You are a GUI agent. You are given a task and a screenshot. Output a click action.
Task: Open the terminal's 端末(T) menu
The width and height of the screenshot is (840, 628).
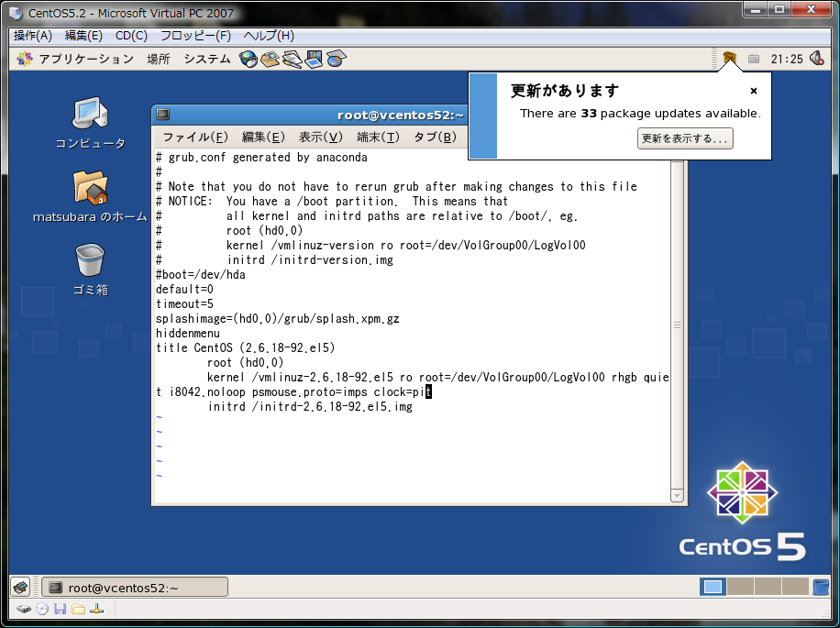[x=378, y=137]
